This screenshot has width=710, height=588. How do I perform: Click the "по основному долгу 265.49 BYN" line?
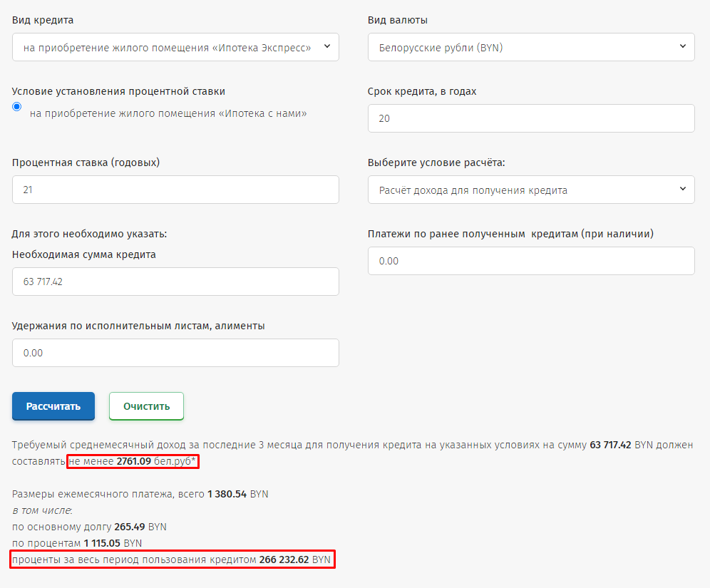coord(89,527)
